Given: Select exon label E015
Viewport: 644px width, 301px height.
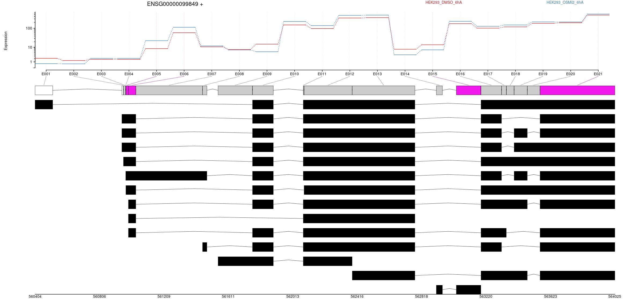Looking at the screenshot, I should pyautogui.click(x=433, y=74).
